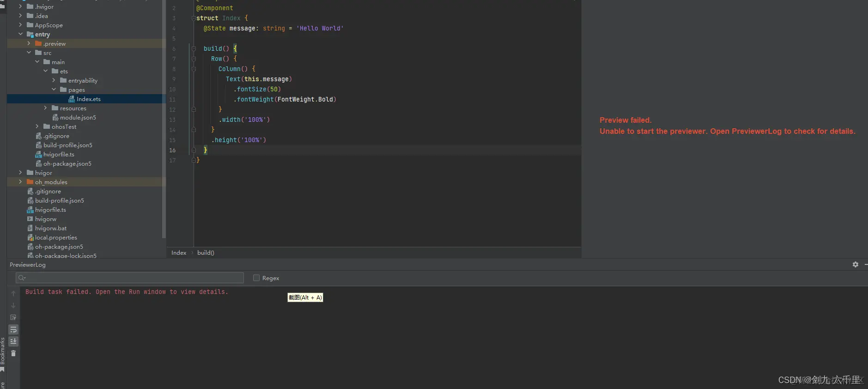Click the pages folder icon
The height and width of the screenshot is (389, 868).
(63, 90)
